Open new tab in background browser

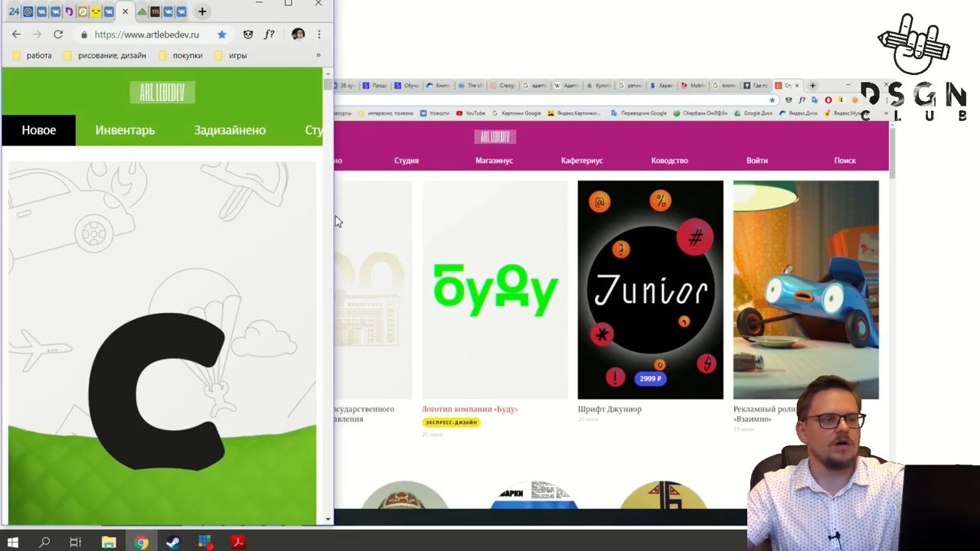(x=812, y=86)
